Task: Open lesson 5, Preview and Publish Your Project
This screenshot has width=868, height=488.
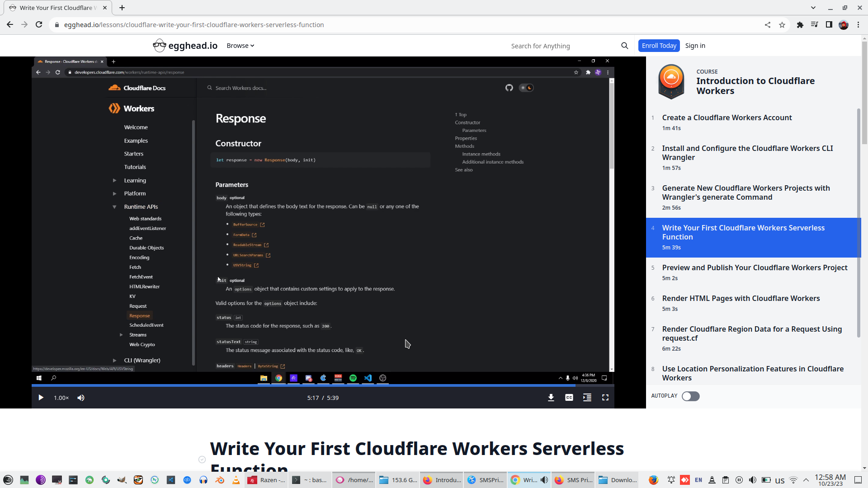Action: click(755, 267)
